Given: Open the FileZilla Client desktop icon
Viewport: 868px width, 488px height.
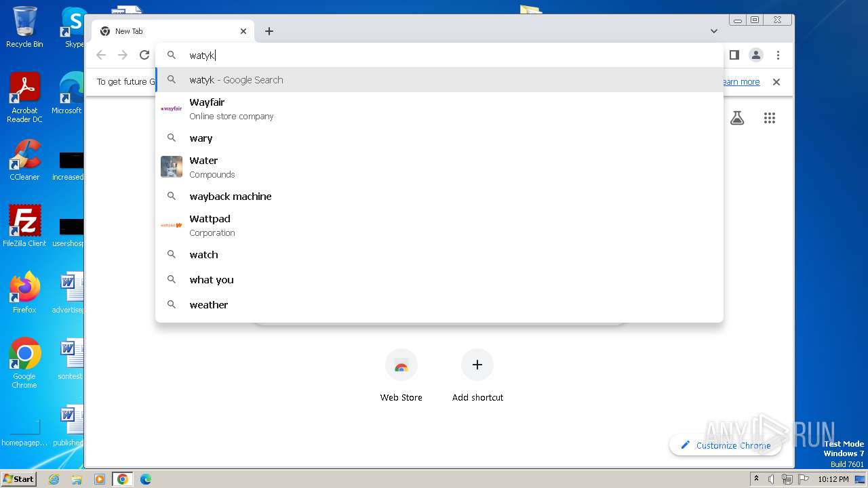Looking at the screenshot, I should coord(24,226).
